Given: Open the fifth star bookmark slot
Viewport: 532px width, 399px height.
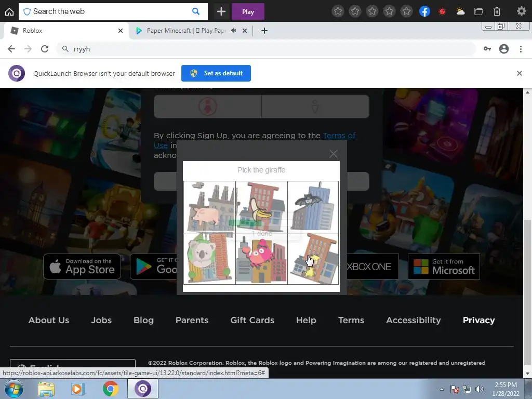Looking at the screenshot, I should pyautogui.click(x=406, y=11).
